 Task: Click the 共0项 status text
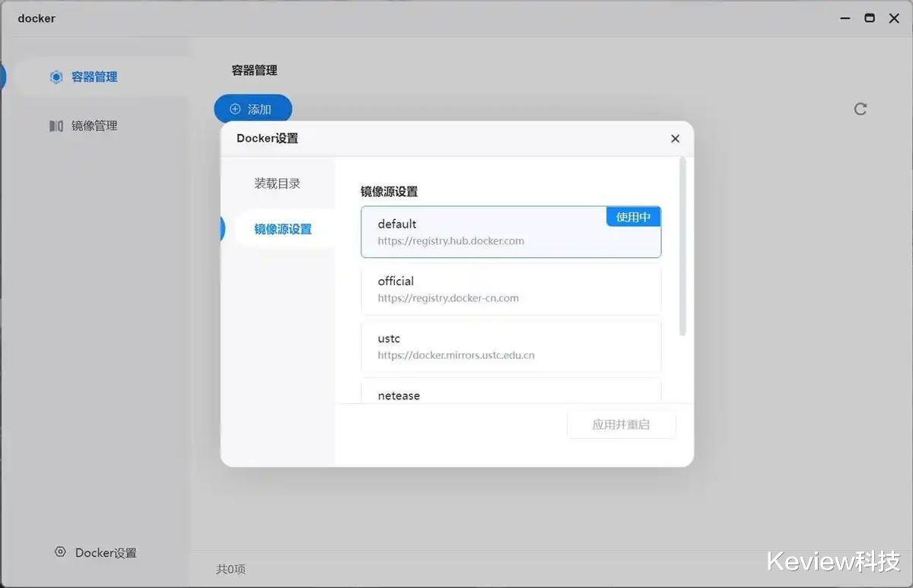[231, 569]
